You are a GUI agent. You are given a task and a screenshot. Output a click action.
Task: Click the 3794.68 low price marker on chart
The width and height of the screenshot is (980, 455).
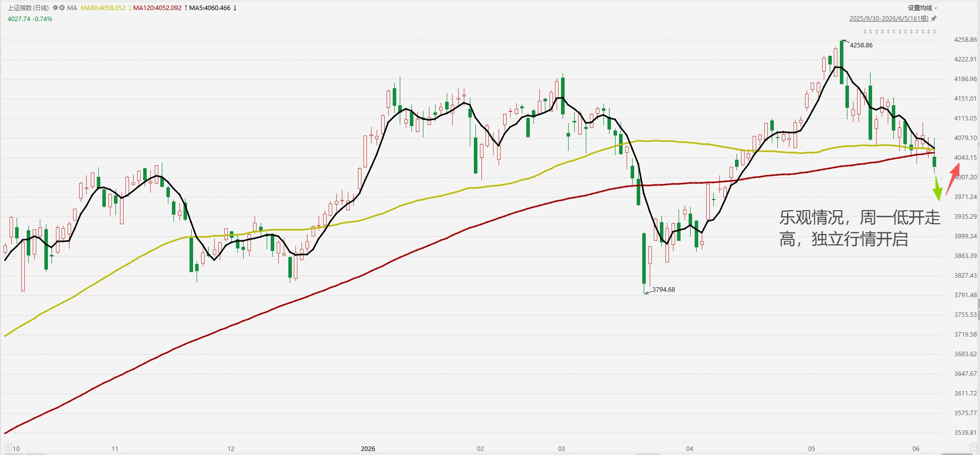(x=663, y=290)
